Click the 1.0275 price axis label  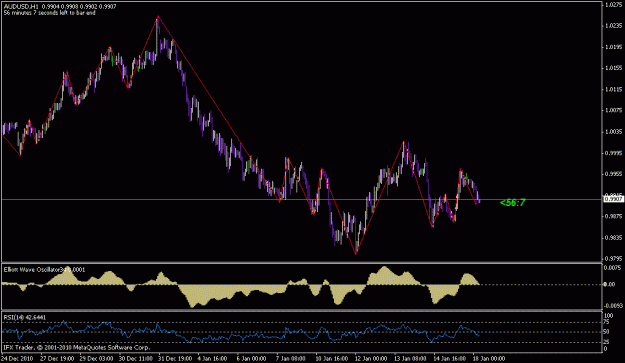tap(613, 4)
